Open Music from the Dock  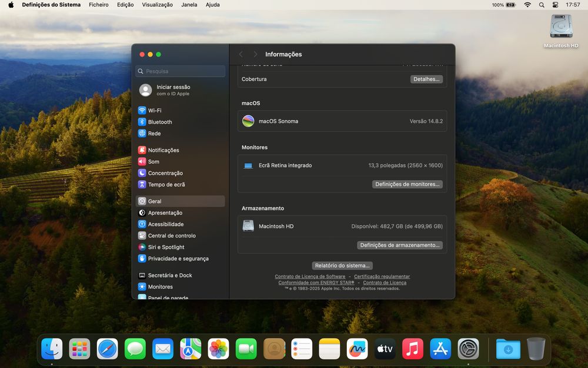413,349
